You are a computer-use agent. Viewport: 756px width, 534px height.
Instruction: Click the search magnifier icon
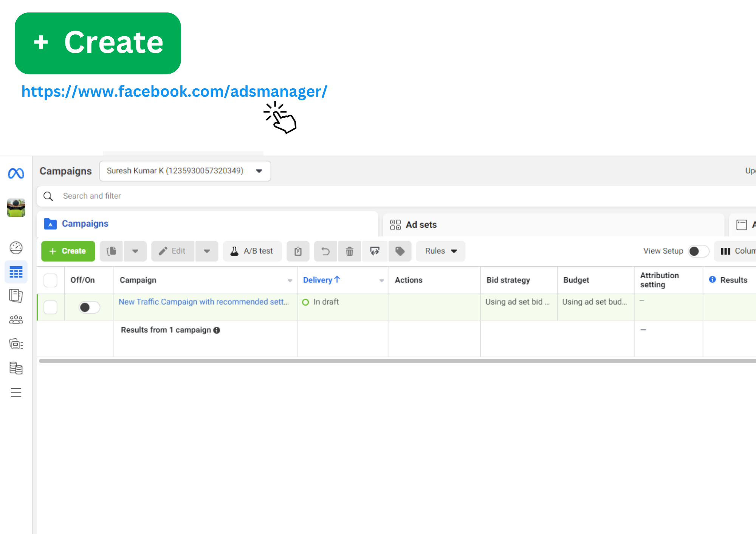48,196
